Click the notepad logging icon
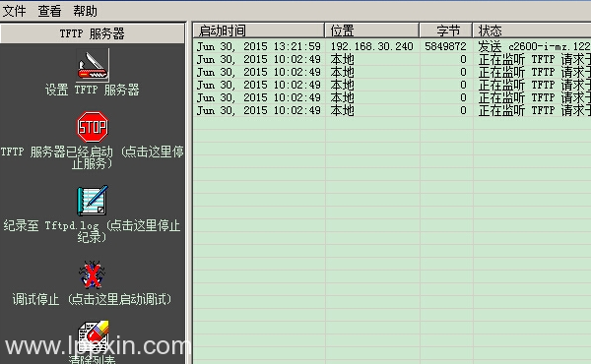Viewport: 591px width, 364px height. (93, 201)
